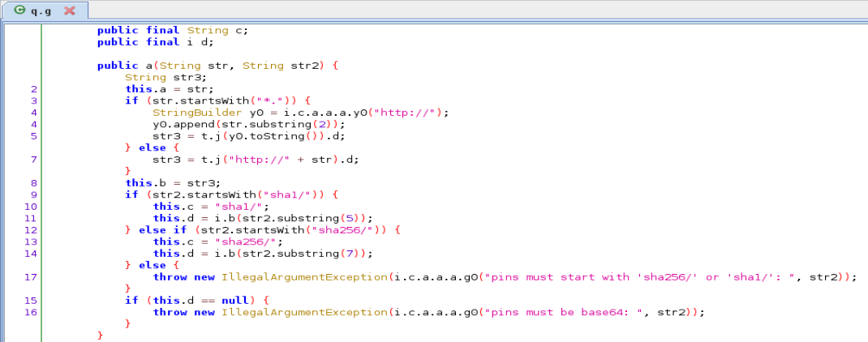Click line number 7 in gutter

pyautogui.click(x=34, y=160)
